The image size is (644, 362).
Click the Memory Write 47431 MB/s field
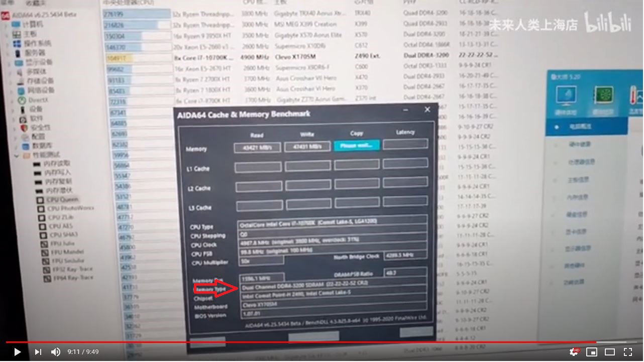[x=307, y=147]
